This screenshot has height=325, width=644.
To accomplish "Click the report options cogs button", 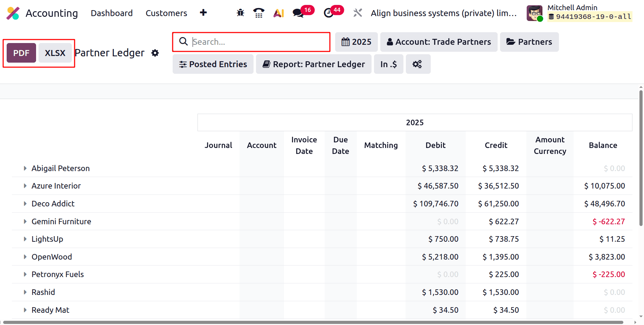I will pos(418,64).
